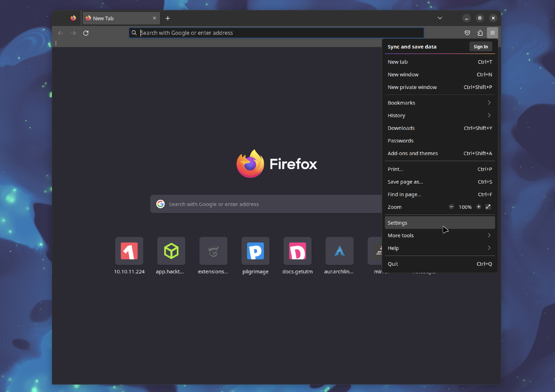Open Downloads from the menu
This screenshot has height=392, width=555.
[440, 128]
